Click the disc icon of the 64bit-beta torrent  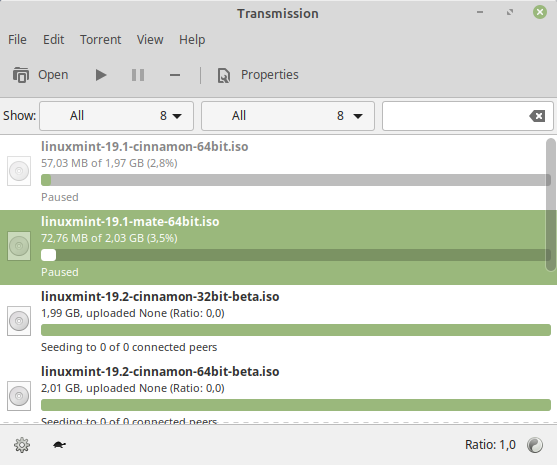point(19,396)
